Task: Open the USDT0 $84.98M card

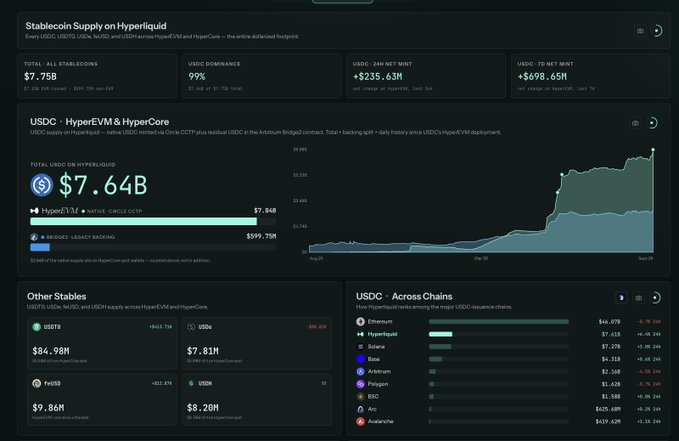Action: [102, 343]
